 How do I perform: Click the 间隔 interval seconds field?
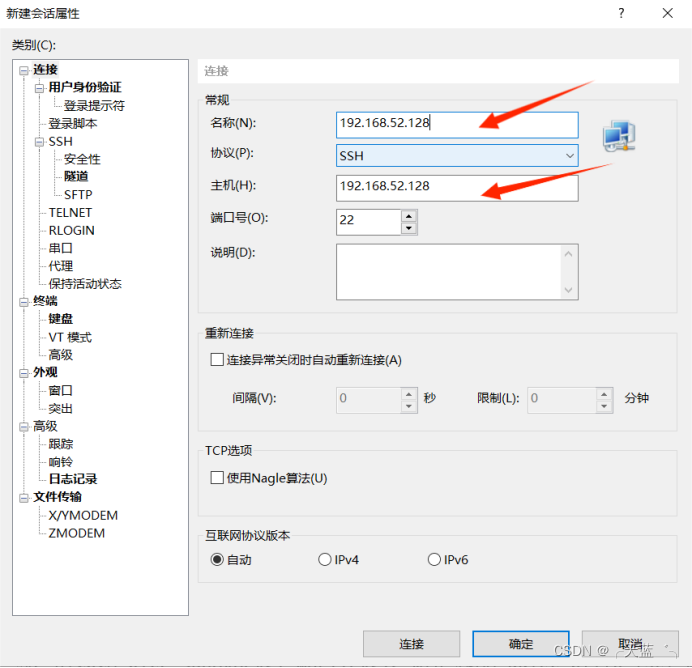(369, 400)
